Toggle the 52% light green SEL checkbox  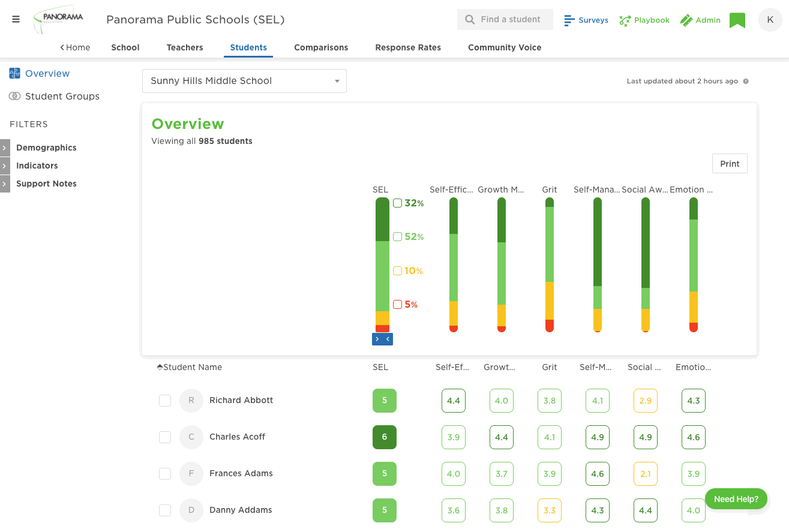coord(397,237)
